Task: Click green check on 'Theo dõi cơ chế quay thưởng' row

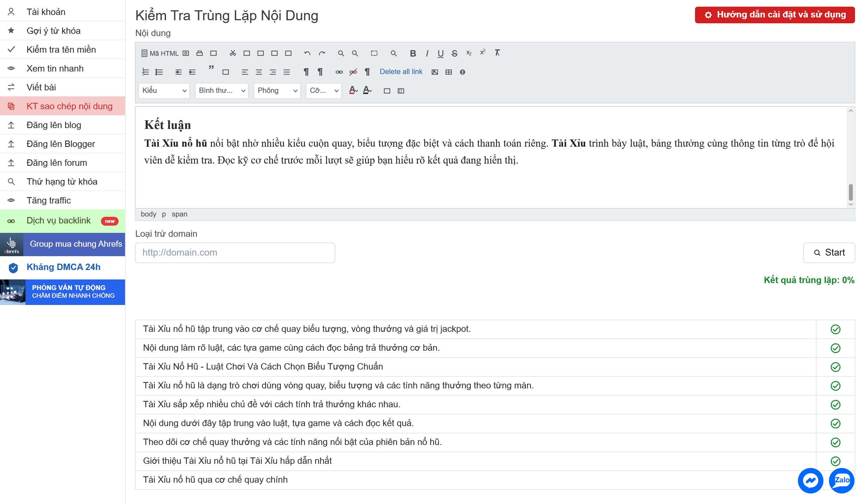Action: pyautogui.click(x=835, y=442)
